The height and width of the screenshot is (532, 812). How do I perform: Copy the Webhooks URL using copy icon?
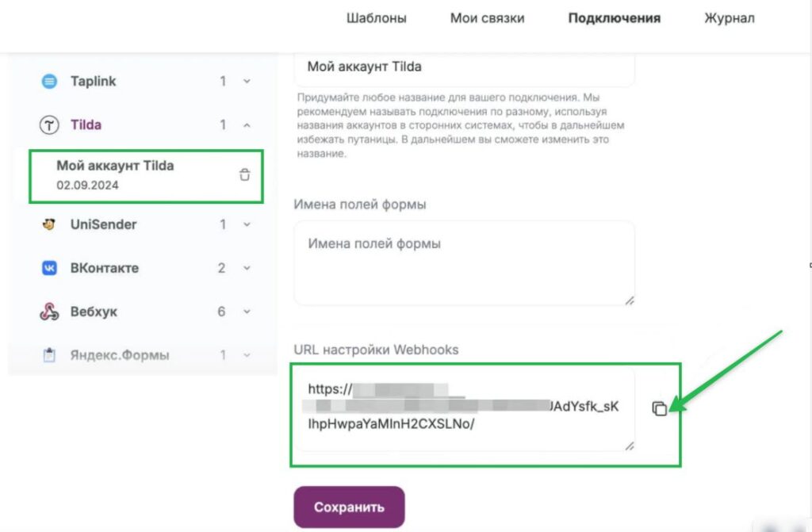click(x=660, y=408)
